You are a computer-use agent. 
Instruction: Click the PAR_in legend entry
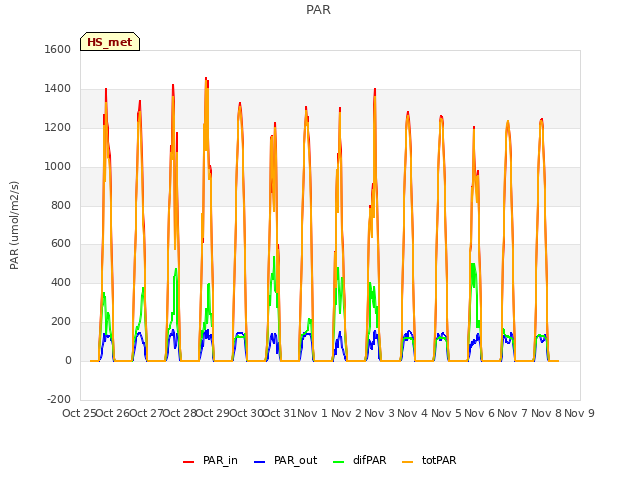[x=210, y=460]
